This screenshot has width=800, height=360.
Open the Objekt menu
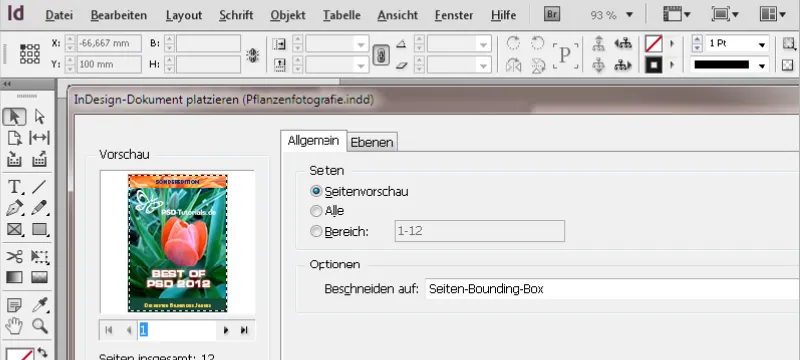[x=288, y=15]
